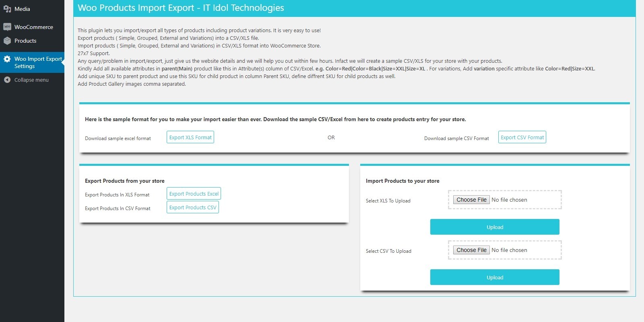Click the Products box icon
Viewport: 644px width, 322px height.
(x=7, y=41)
